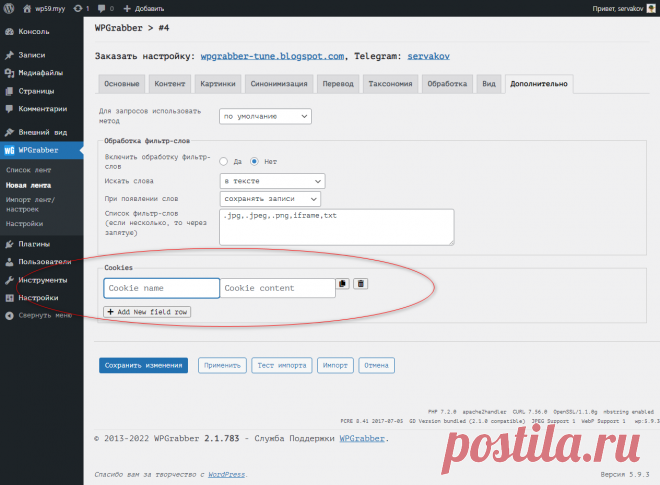Switch to the Вид tab

coord(489,84)
